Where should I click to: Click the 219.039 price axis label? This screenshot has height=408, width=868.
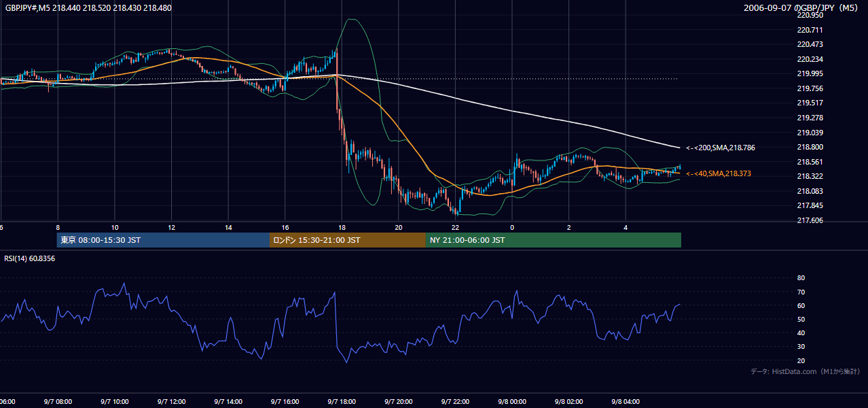[x=810, y=133]
